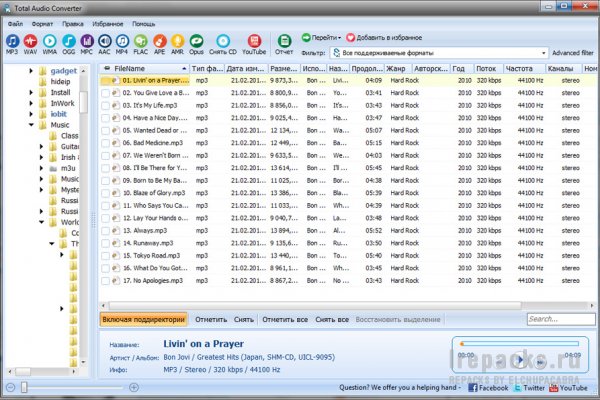Check the box for 02. You Give Love a B...

pos(105,93)
